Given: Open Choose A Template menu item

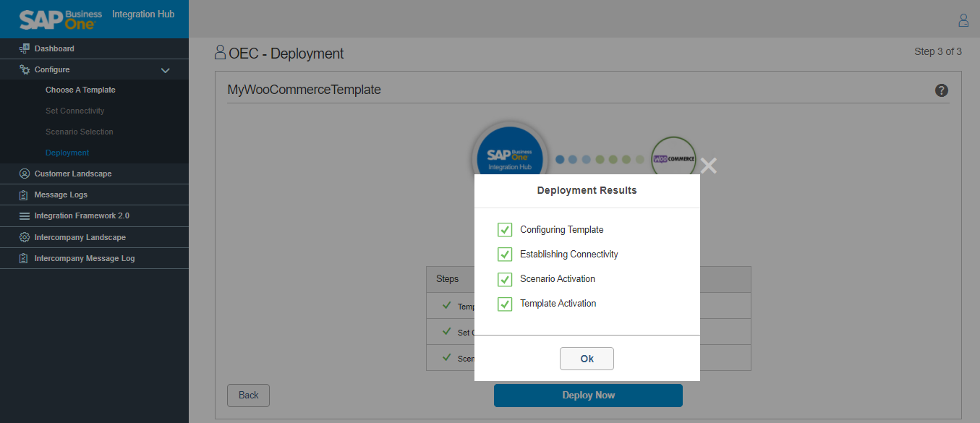Looking at the screenshot, I should [80, 90].
